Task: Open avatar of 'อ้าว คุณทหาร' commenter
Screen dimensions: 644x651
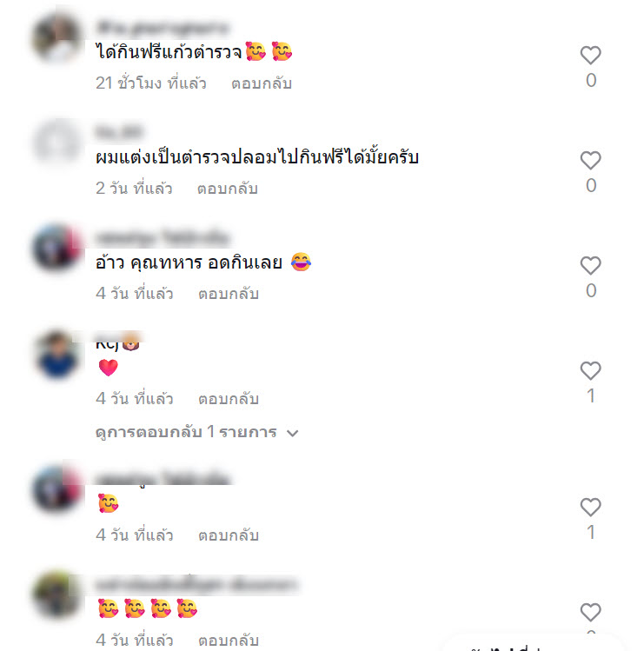Action: (57, 249)
